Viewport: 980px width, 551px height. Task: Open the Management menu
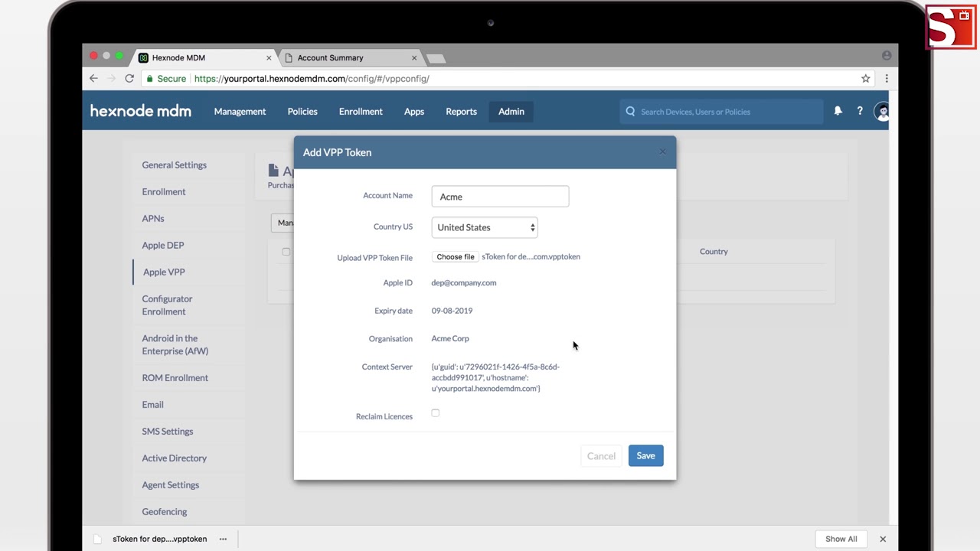click(x=240, y=111)
